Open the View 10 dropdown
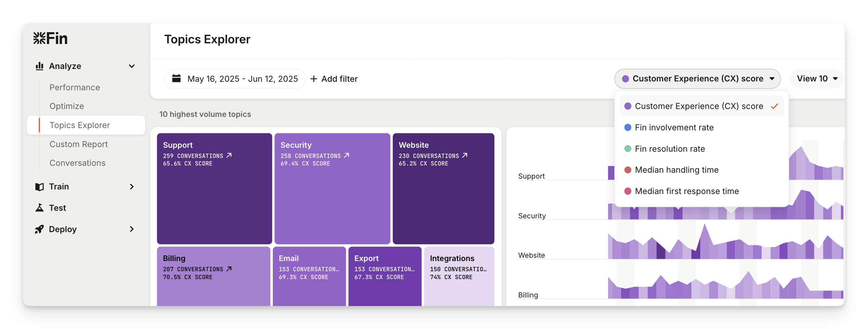The image size is (868, 329). pyautogui.click(x=817, y=78)
